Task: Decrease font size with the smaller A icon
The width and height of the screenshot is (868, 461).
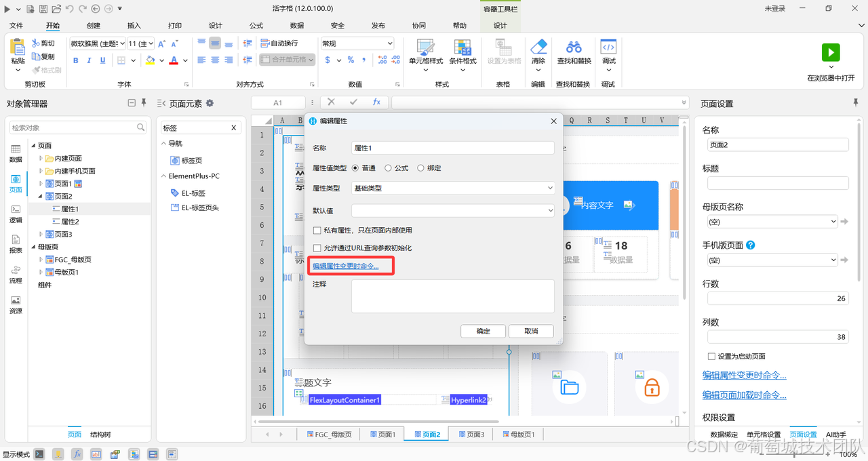Action: pyautogui.click(x=175, y=43)
